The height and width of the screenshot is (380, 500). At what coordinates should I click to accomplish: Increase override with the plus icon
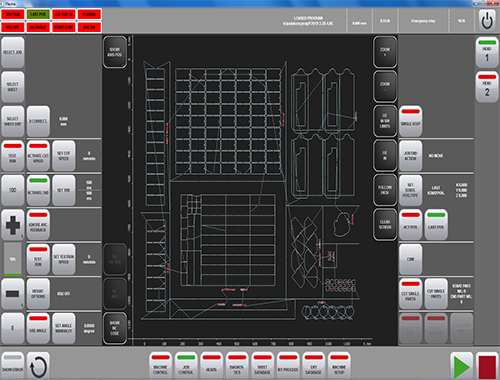(13, 225)
